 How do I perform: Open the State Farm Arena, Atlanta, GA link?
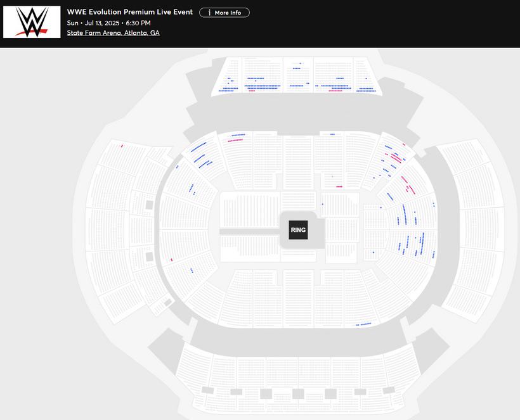113,33
